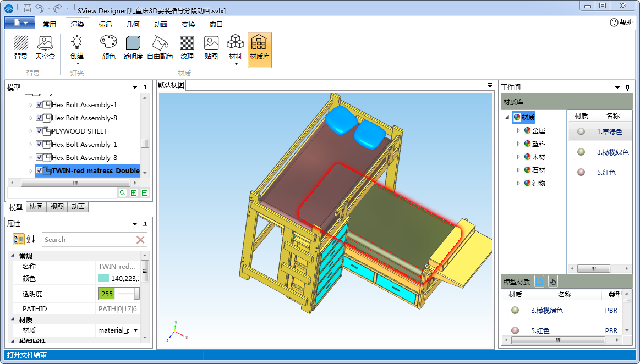Viewport: 640px width, 364px height.
Task: Toggle the 材质库 material library button
Action: point(260,49)
